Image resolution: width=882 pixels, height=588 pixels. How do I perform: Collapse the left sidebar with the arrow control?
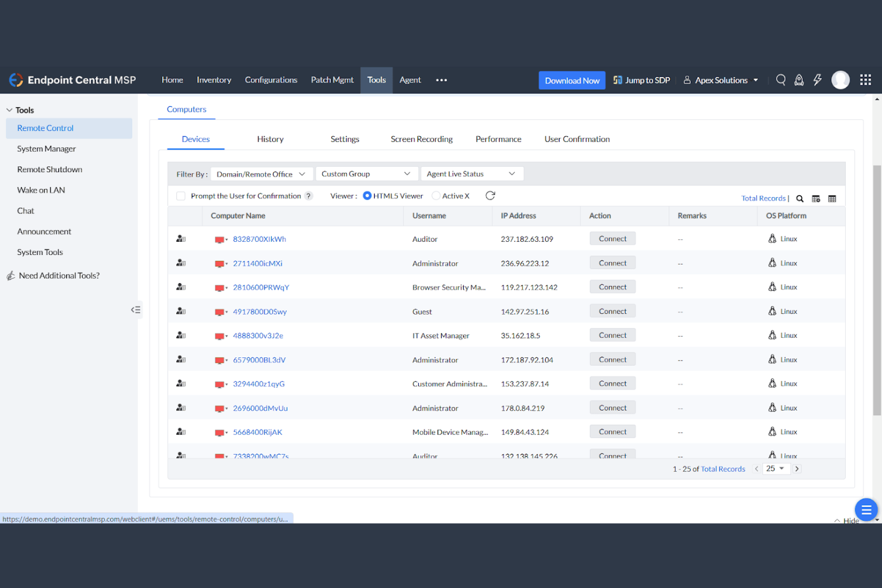tap(136, 309)
